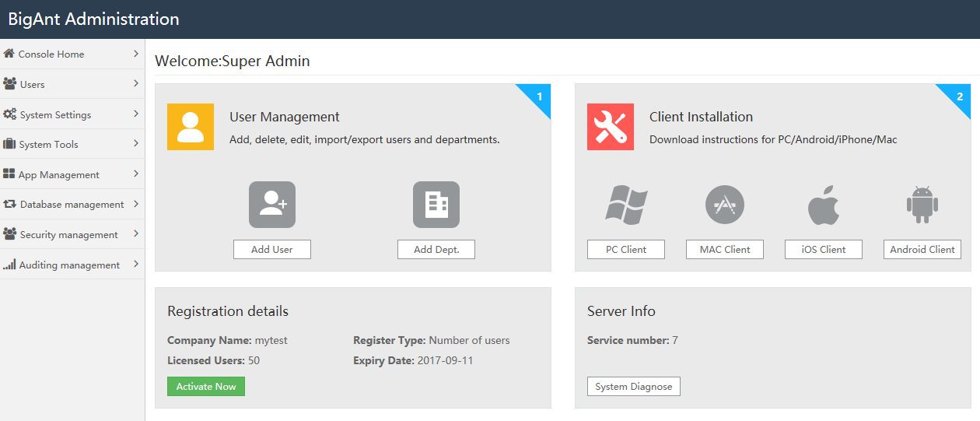Viewport: 980px width, 421px height.
Task: Click the iOS Client button
Action: (x=824, y=249)
